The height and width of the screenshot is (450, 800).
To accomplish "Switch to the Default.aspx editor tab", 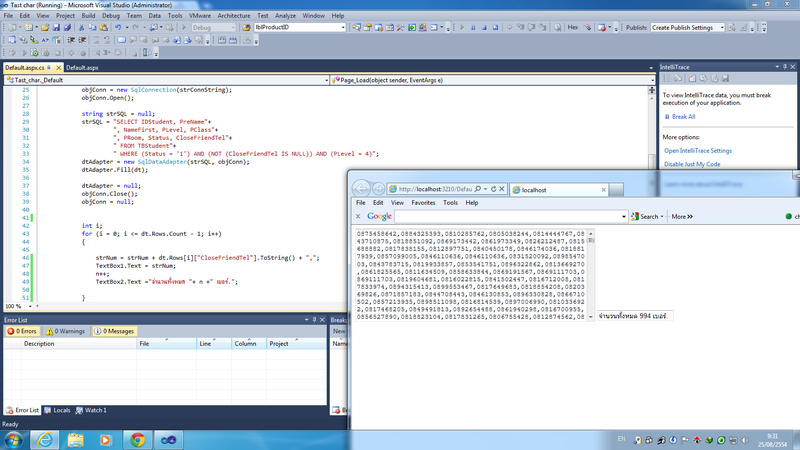I will point(84,67).
